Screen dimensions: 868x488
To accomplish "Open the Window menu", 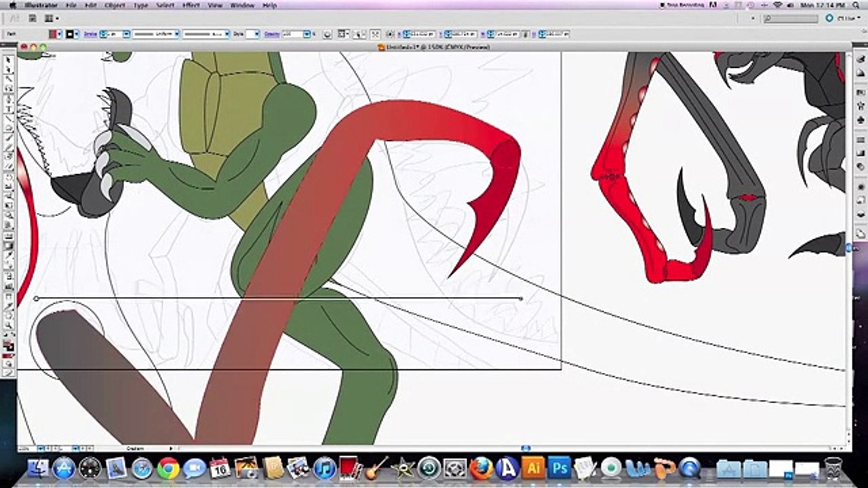I will coord(242,5).
